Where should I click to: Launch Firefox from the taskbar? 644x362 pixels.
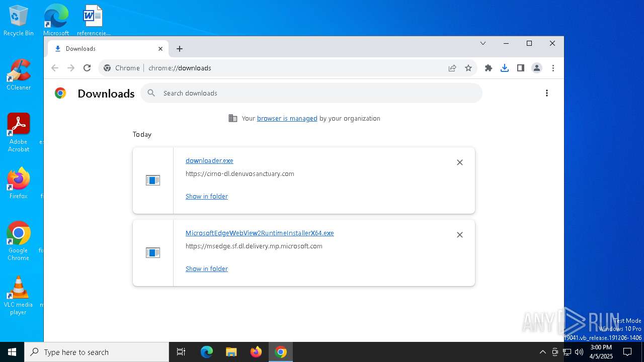tap(256, 352)
